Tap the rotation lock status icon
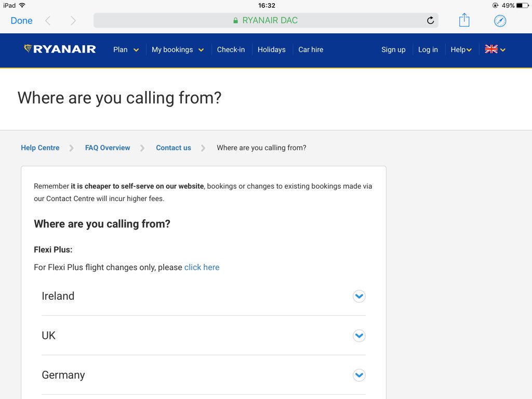 pos(495,5)
